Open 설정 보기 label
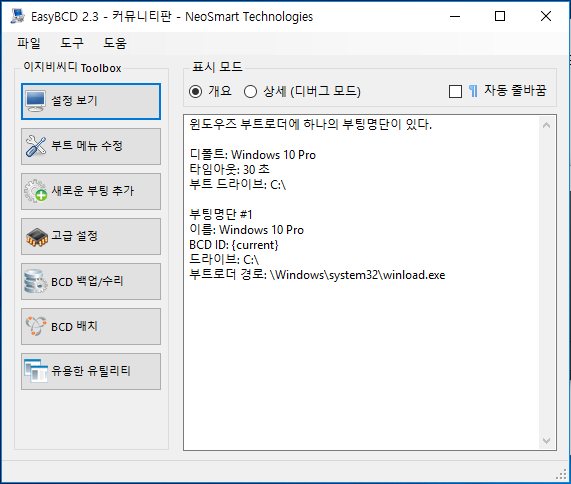Screen dimensions: 571x484 (x=74, y=101)
